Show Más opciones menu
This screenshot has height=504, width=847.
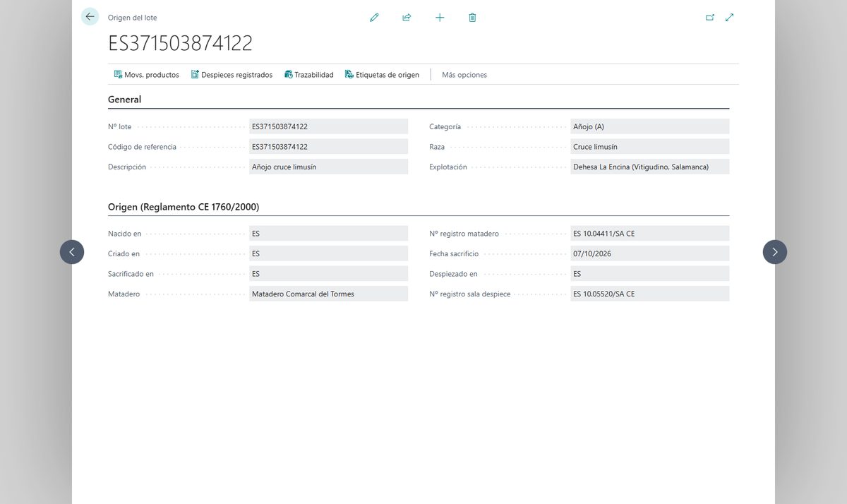464,75
